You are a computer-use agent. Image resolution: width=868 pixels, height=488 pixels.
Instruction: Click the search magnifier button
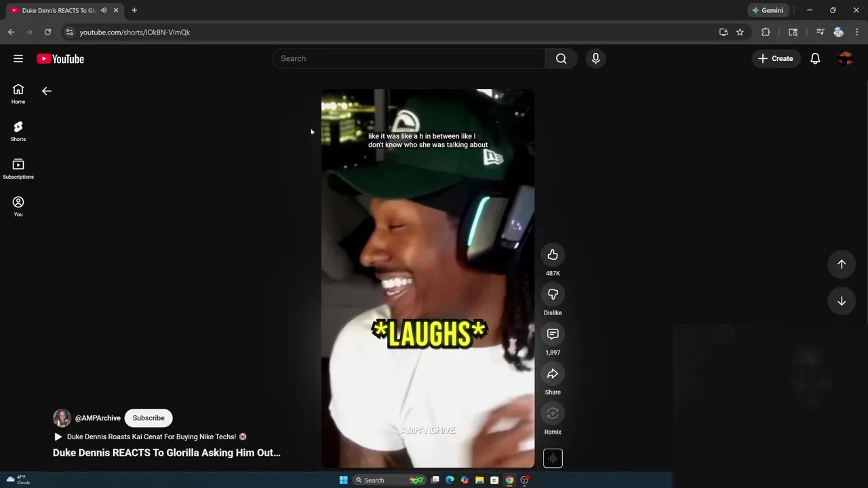[x=561, y=58]
